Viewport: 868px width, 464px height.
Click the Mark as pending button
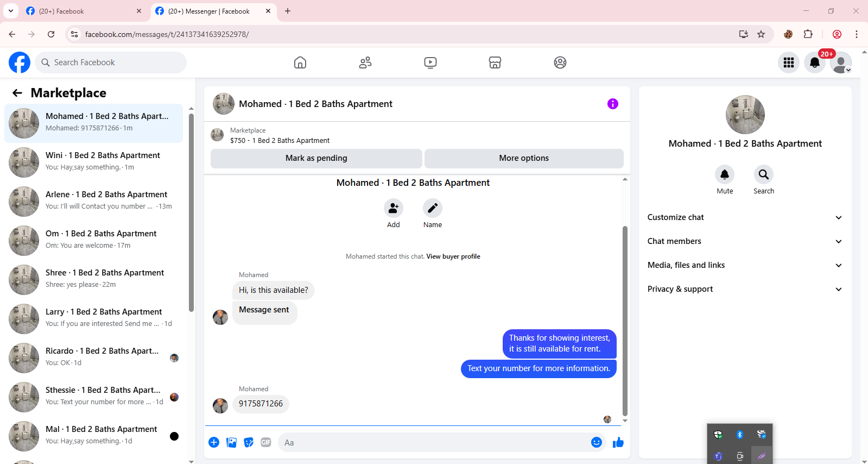316,158
